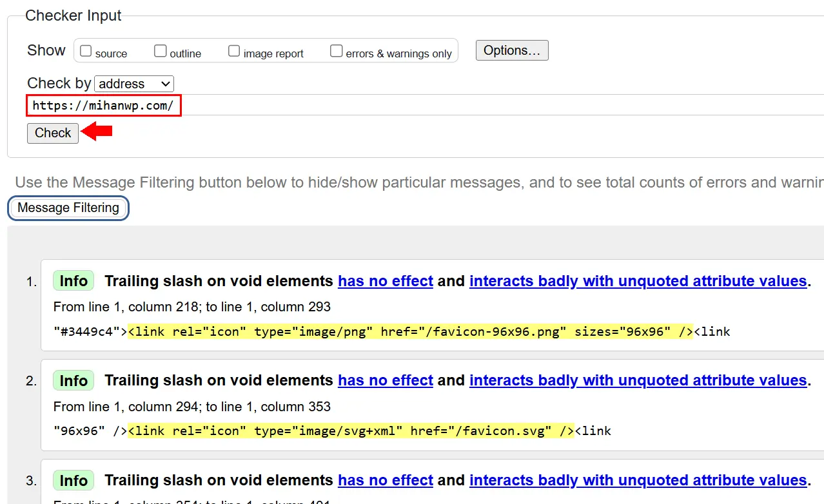Open the Options… button
This screenshot has height=504, width=824.
tap(512, 50)
